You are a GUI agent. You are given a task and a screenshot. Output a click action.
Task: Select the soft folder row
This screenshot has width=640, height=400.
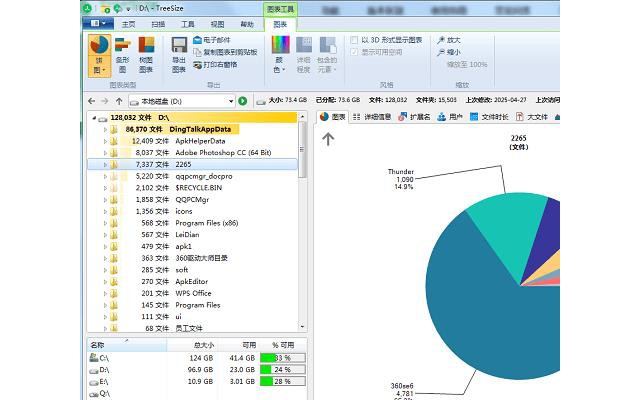click(x=193, y=270)
